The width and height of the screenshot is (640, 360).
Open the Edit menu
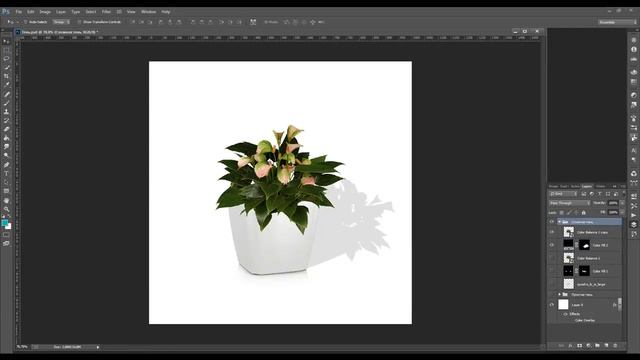[x=31, y=12]
